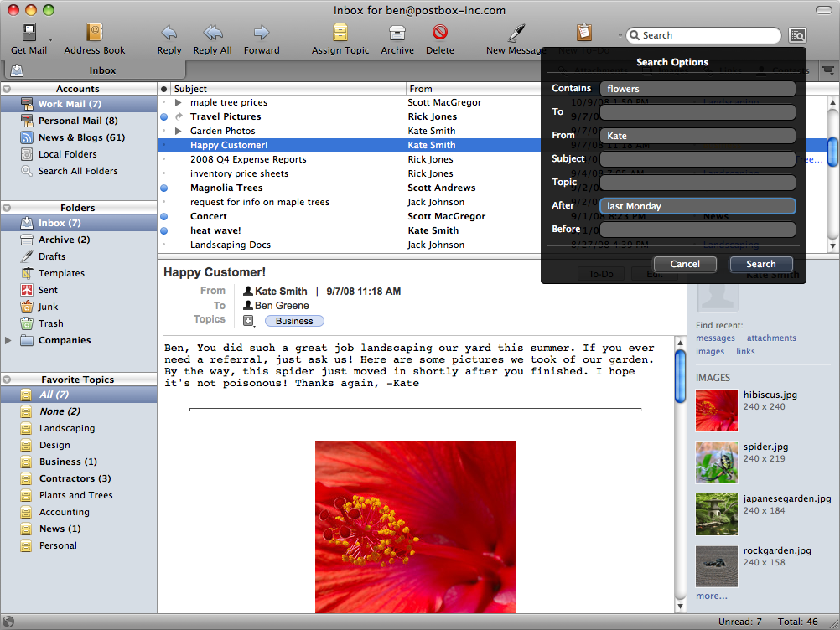Click the Assign Topic icon
This screenshot has width=840, height=630.
coord(340,33)
